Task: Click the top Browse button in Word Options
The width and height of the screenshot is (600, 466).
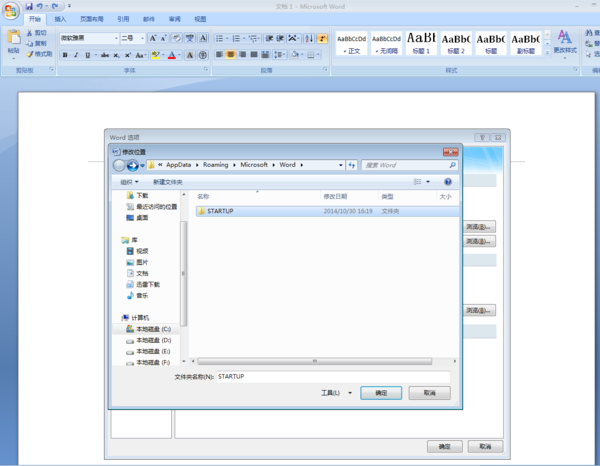Action: coord(478,227)
